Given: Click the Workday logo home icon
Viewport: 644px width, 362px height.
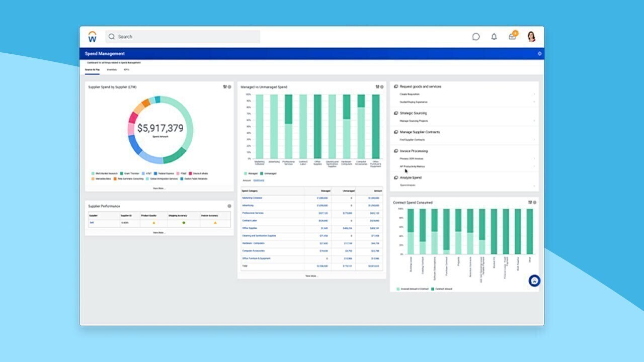Looking at the screenshot, I should 92,37.
